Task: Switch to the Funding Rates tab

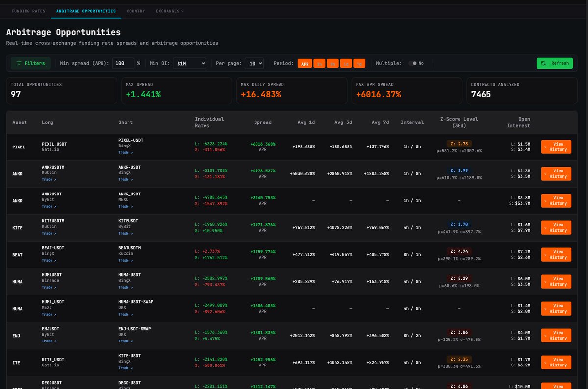Action: (28, 11)
